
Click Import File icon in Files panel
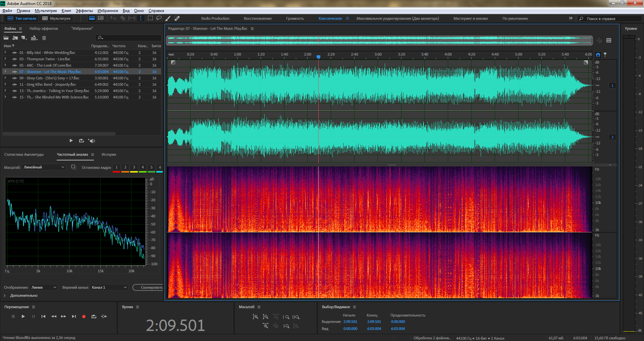[x=15, y=38]
